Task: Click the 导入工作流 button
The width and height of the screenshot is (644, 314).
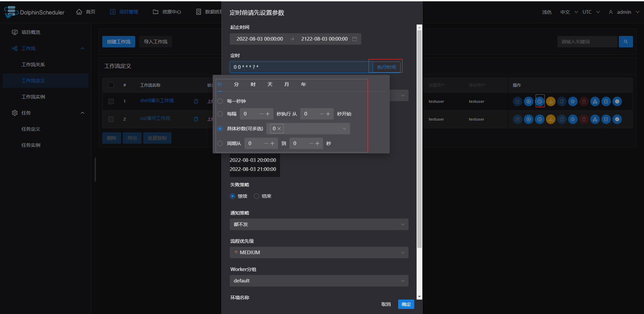Action: [156, 42]
